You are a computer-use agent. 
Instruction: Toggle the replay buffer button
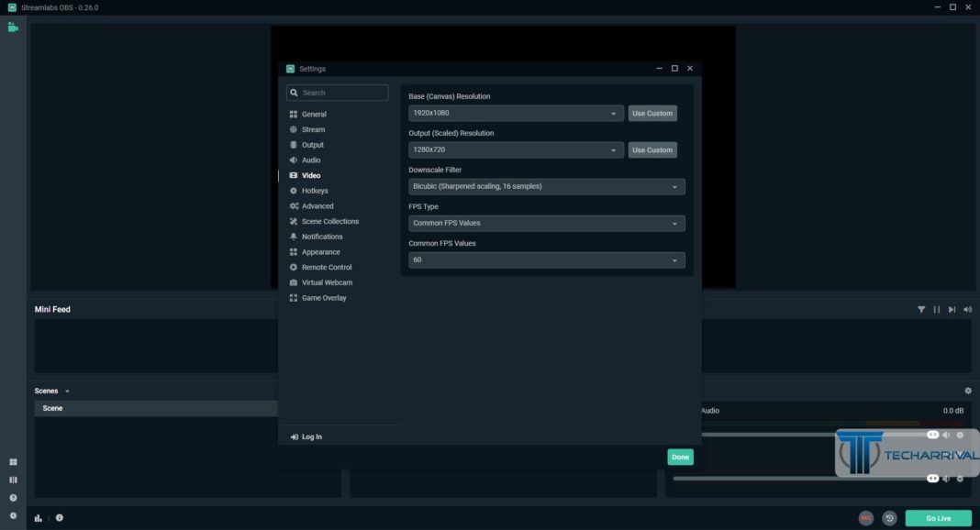pos(889,518)
